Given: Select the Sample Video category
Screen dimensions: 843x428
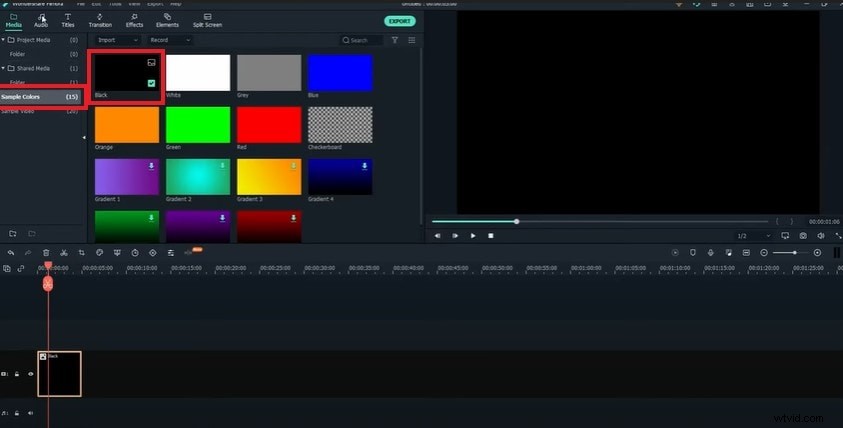Looking at the screenshot, I should click(41, 111).
